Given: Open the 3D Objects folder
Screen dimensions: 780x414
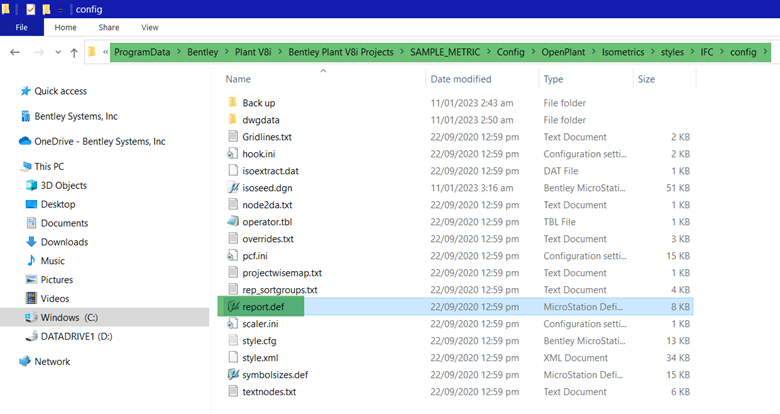Looking at the screenshot, I should pyautogui.click(x=64, y=186).
